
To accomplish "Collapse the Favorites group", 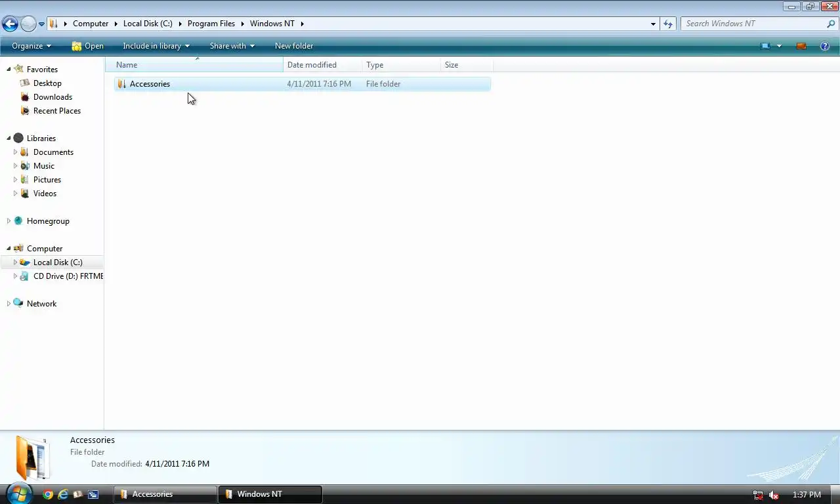I will point(9,70).
